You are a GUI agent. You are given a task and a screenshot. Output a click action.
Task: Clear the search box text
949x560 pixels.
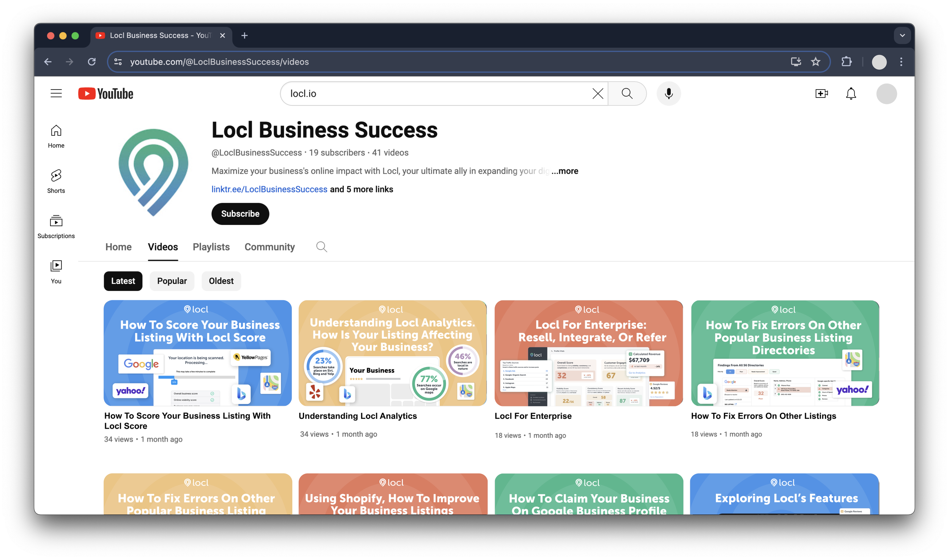pyautogui.click(x=597, y=93)
